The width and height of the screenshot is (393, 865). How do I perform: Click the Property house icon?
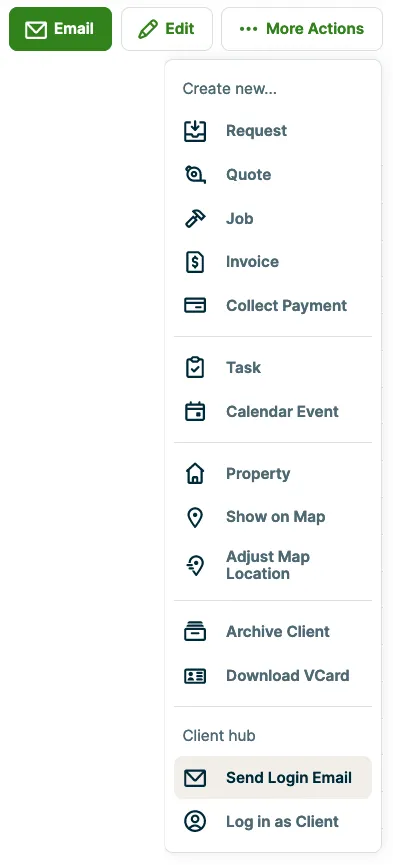click(x=195, y=473)
